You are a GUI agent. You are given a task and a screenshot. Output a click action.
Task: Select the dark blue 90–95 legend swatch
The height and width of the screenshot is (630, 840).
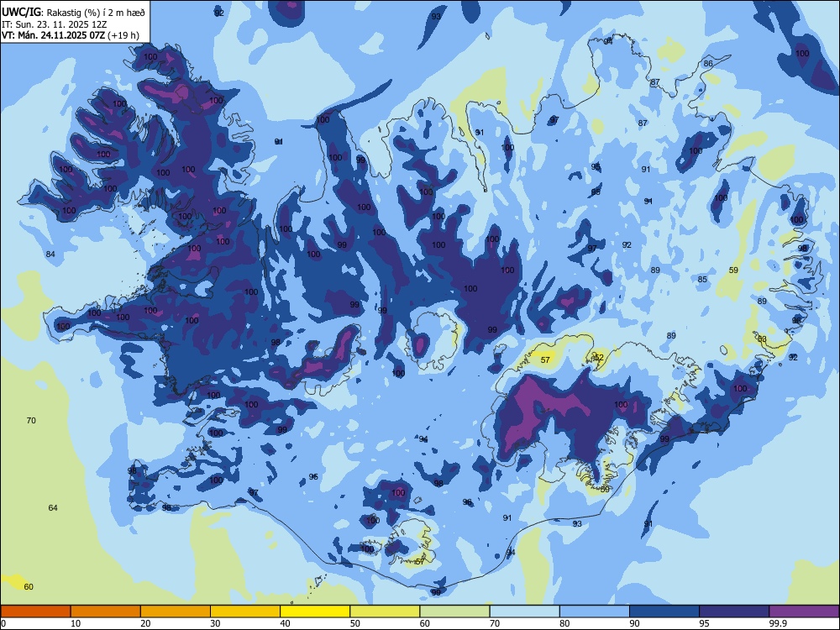[x=664, y=612]
